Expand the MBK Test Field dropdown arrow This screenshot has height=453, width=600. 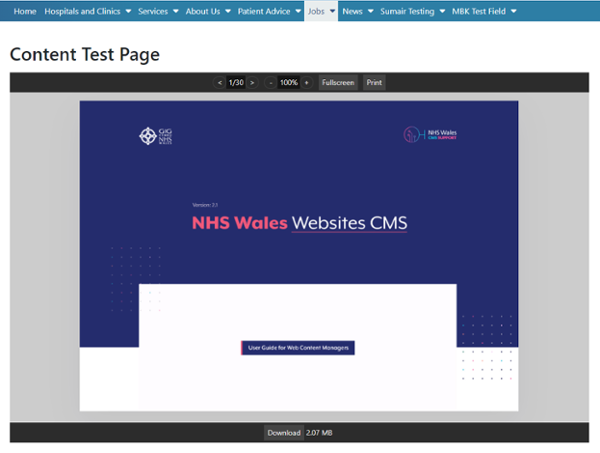click(514, 11)
